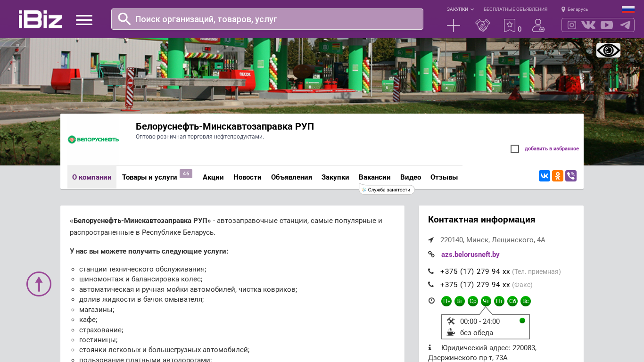Viewport: 644px width, 362px height.
Task: Share company via Viber button
Action: 571,176
